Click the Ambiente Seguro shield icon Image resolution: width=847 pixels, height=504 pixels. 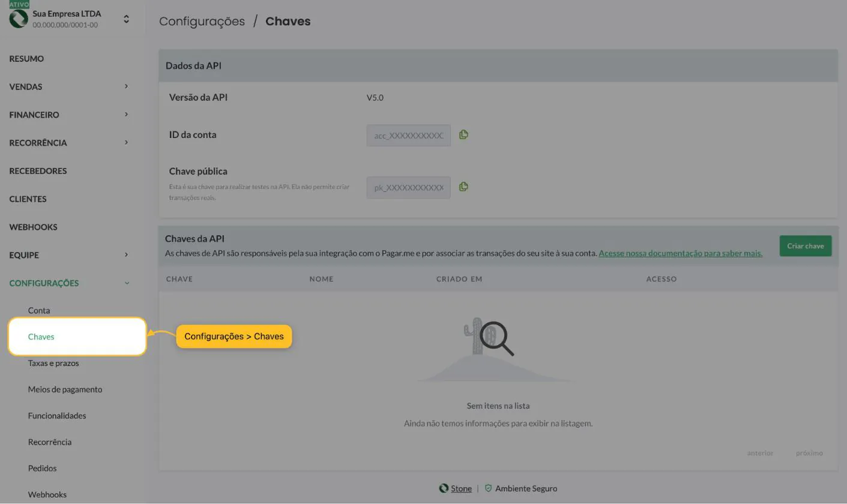coord(488,488)
